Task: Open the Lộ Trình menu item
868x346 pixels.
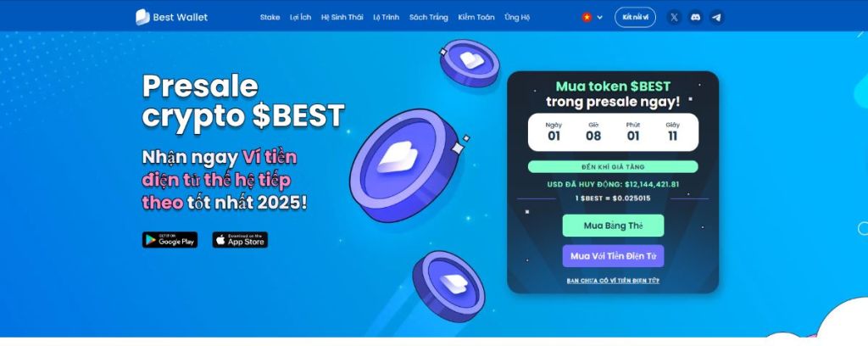Action: 387,17
